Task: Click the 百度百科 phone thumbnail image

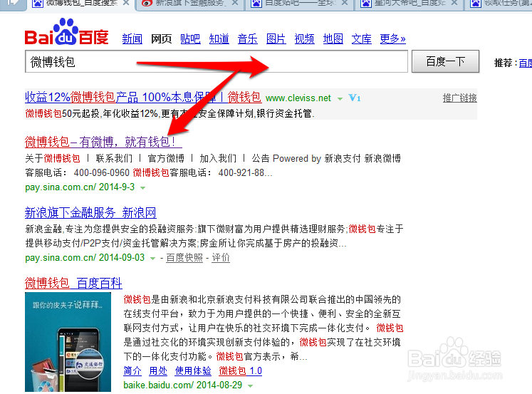Action: (68, 342)
